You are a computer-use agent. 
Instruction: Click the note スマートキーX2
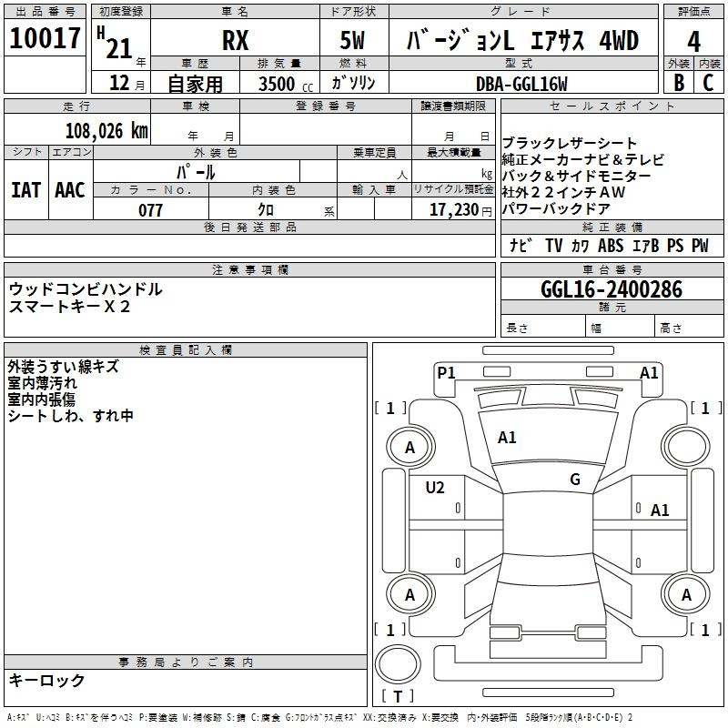pos(70,307)
